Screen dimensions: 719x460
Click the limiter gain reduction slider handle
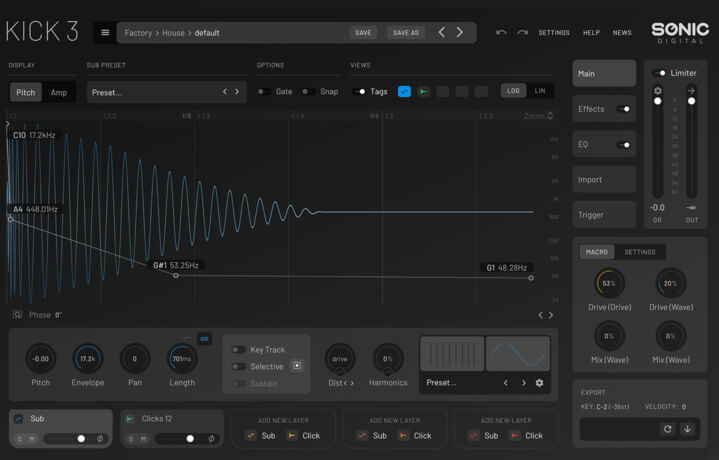(x=657, y=101)
